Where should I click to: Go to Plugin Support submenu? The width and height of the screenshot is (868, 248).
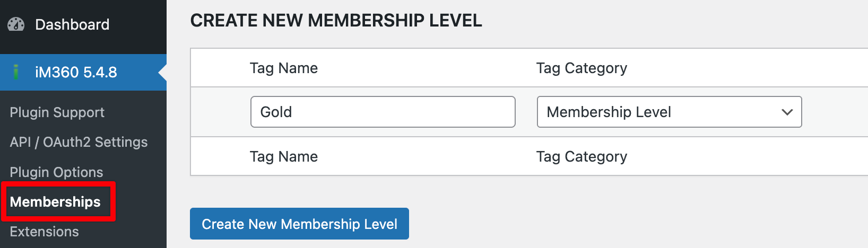57,112
